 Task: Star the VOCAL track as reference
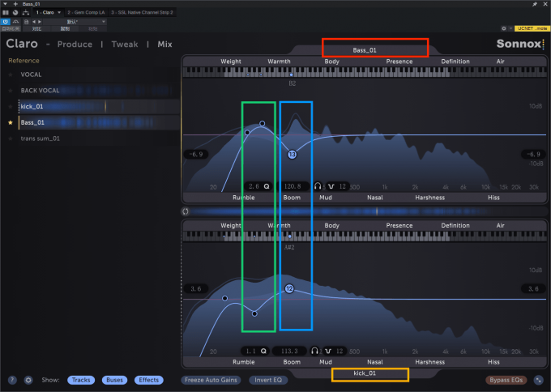(x=11, y=75)
